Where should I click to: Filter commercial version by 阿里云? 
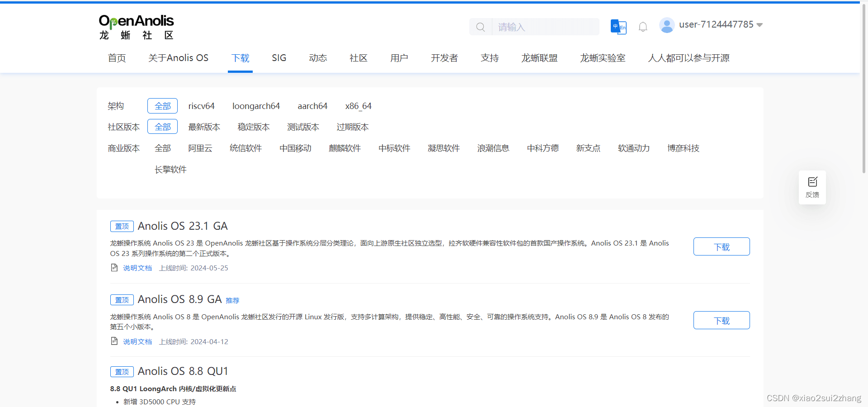point(200,148)
